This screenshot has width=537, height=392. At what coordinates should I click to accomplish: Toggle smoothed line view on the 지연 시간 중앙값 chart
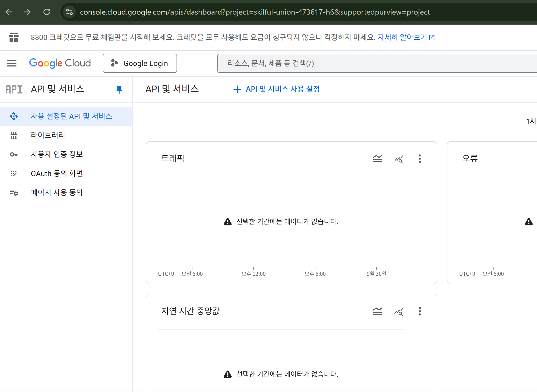[377, 311]
